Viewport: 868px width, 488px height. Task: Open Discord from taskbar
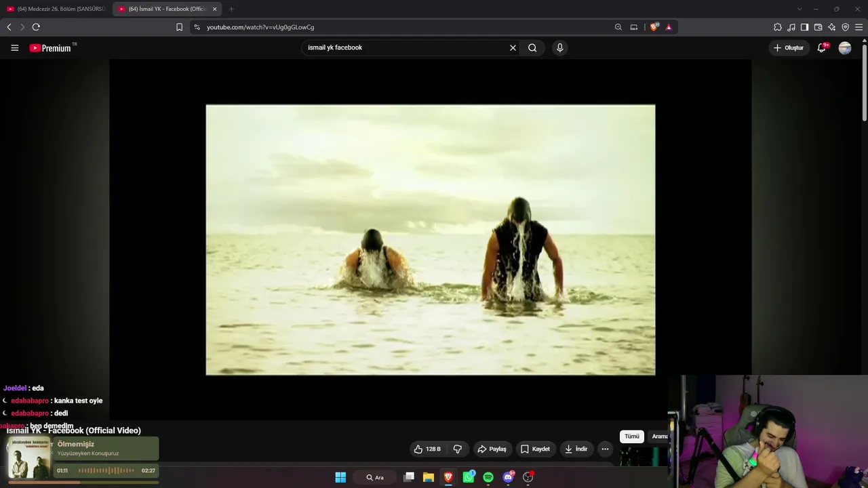[x=508, y=477]
